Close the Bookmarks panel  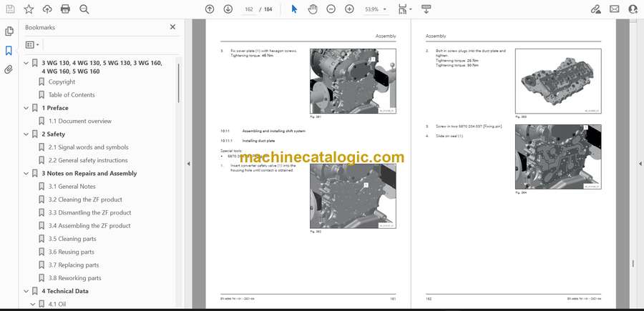[x=172, y=27]
